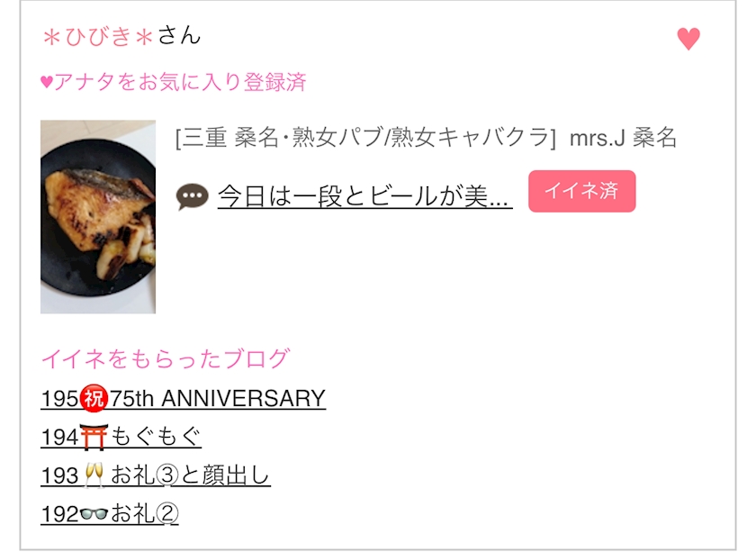Click the speech bubble comment icon
This screenshot has height=552, width=756.
click(192, 197)
